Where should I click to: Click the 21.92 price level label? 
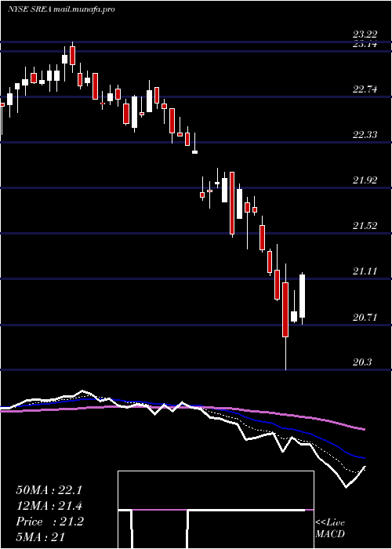[x=365, y=180]
